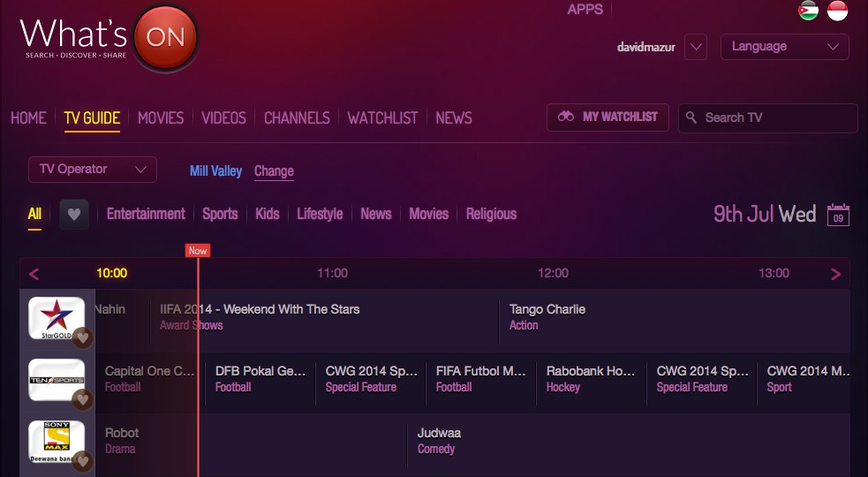This screenshot has width=868, height=477.
Task: Open the MOVIES tab
Action: [161, 118]
